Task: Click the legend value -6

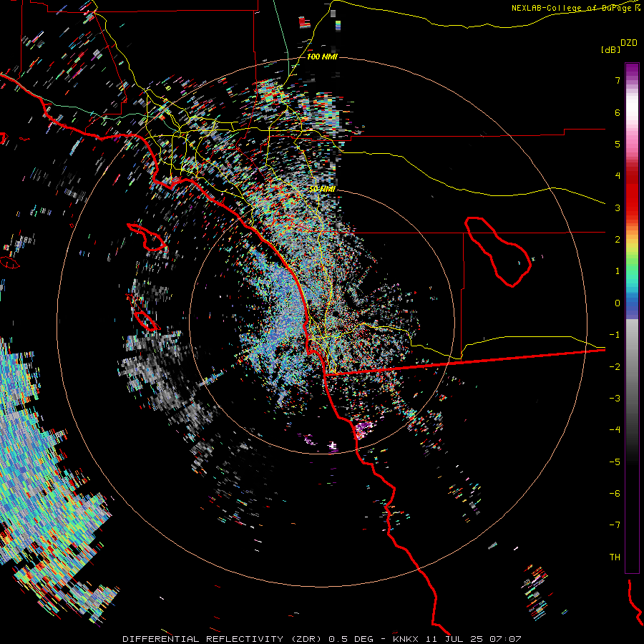Action: coord(615,494)
